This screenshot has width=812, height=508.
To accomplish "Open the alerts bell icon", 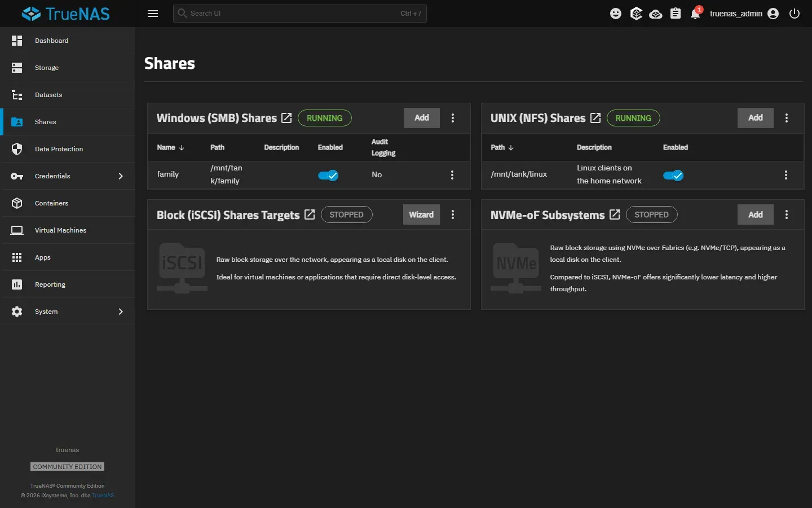I will pyautogui.click(x=695, y=14).
